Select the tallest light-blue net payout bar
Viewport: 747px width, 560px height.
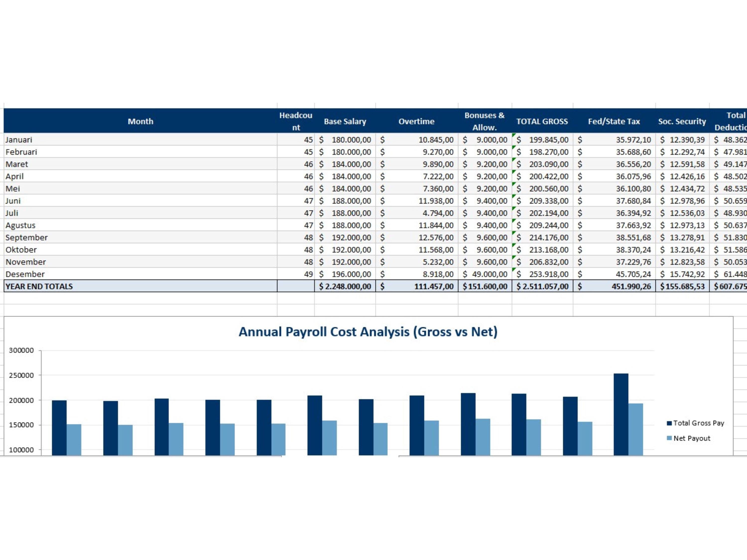[x=636, y=429]
